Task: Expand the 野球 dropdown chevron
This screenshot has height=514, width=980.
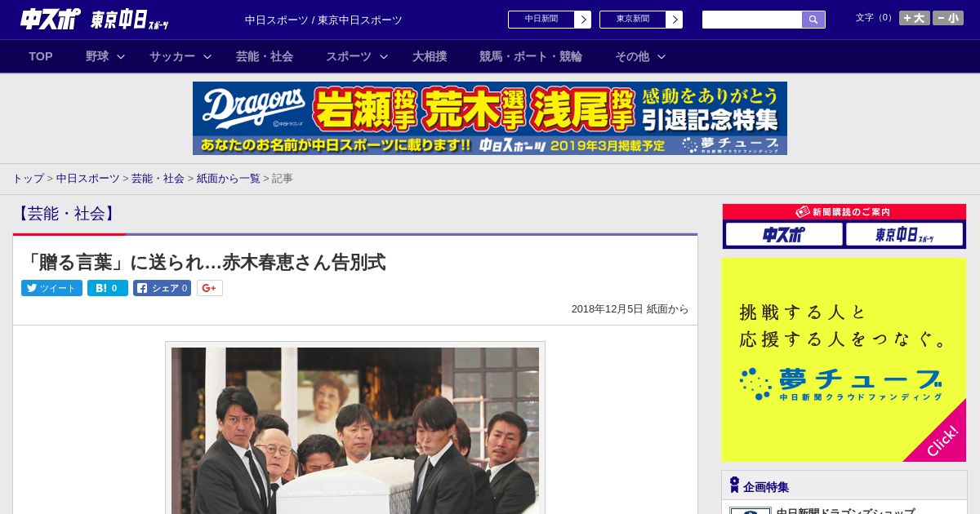Action: pos(121,56)
